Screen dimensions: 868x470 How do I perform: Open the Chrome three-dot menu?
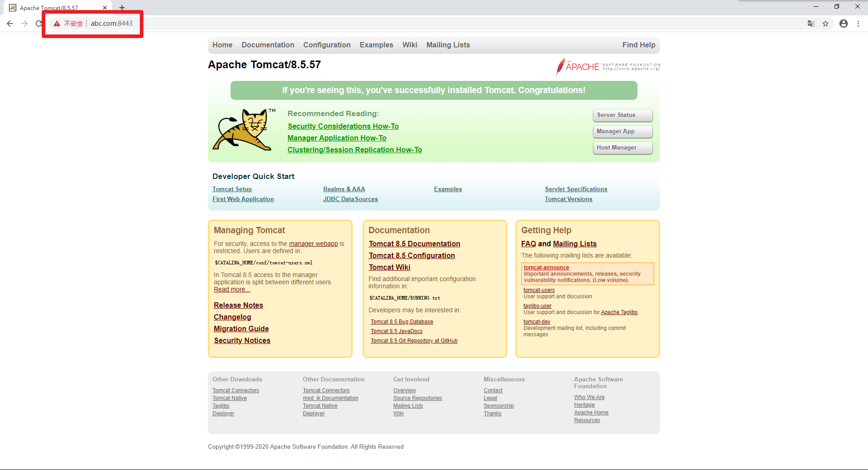coord(858,23)
